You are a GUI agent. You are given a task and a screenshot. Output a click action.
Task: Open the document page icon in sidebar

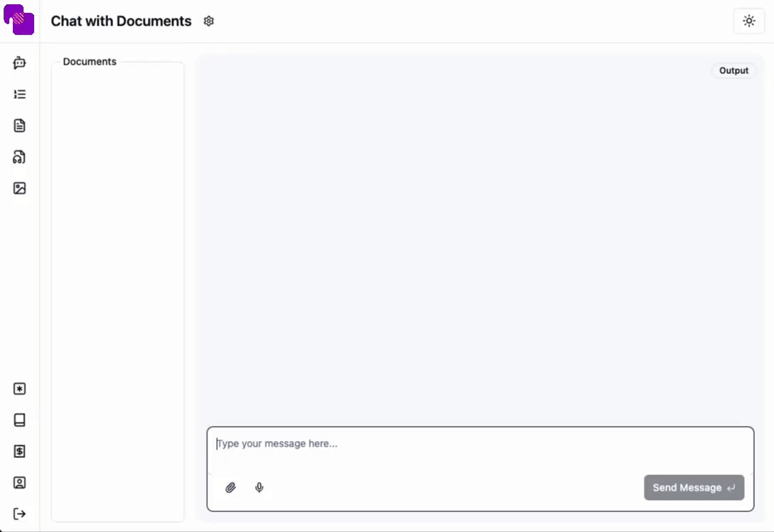click(19, 125)
